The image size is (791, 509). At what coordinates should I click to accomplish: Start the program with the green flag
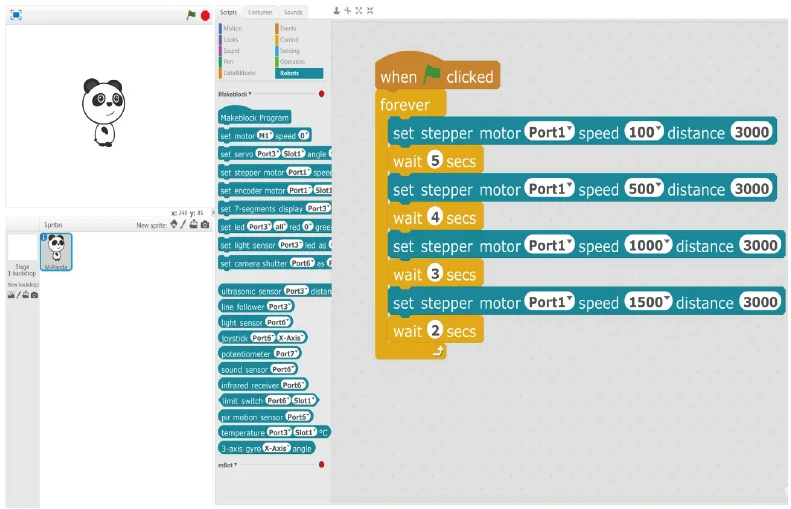click(x=191, y=15)
